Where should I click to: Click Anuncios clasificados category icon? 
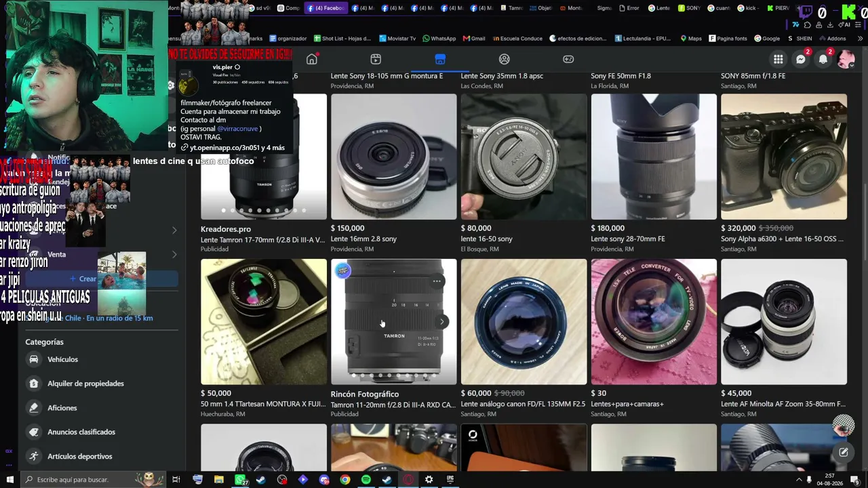(x=33, y=432)
